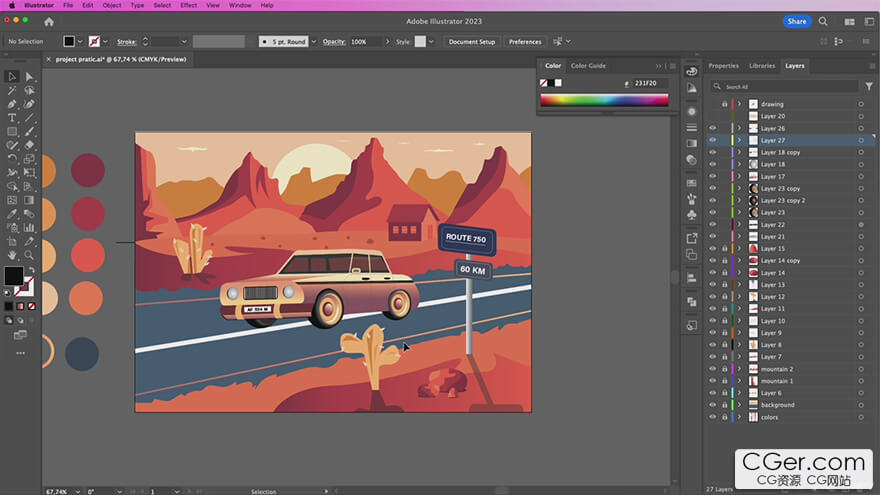Select the Column Graph tool
The image size is (880, 495).
pos(29,227)
